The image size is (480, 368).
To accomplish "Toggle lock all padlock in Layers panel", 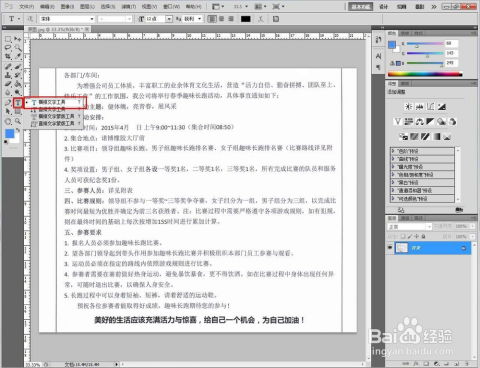I will (x=423, y=236).
